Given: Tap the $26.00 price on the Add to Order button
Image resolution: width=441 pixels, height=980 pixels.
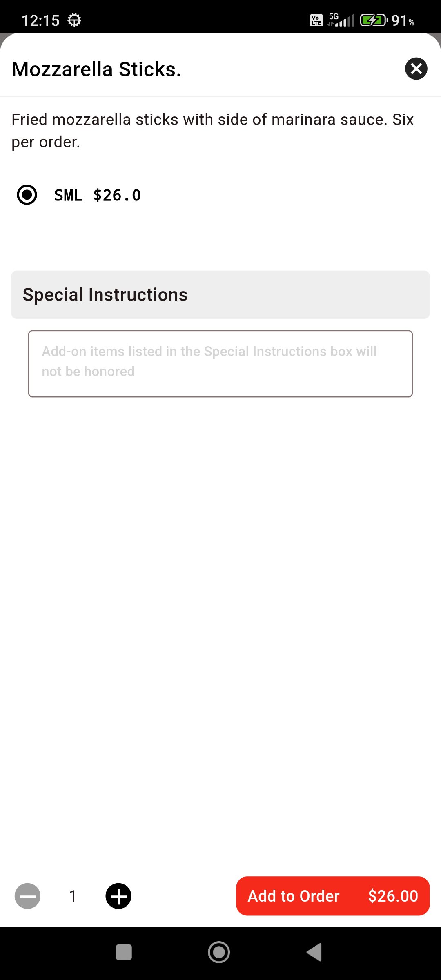Looking at the screenshot, I should pos(393,896).
